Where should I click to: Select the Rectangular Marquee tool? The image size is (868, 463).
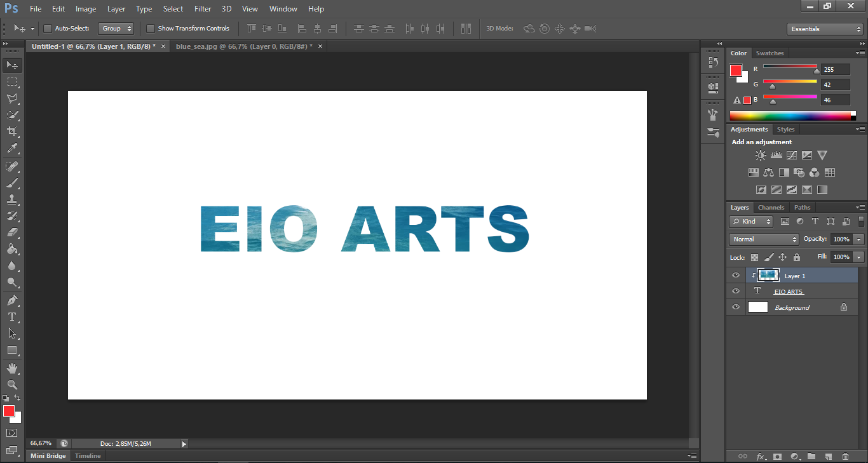[12, 82]
